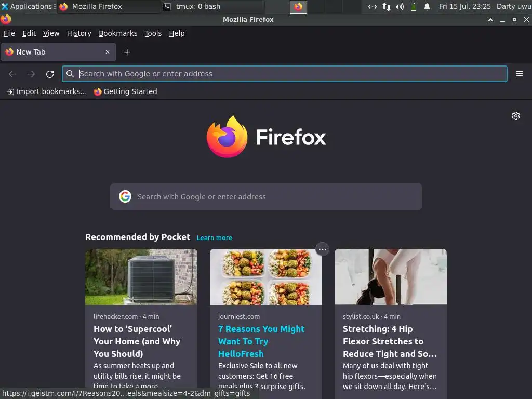The width and height of the screenshot is (532, 399).
Task: Open the air conditioner article thumbnail
Action: pyautogui.click(x=141, y=277)
